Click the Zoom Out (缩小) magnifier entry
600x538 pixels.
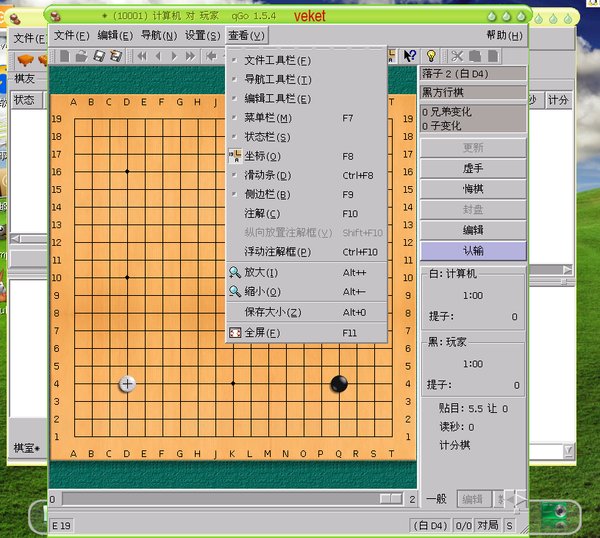pyautogui.click(x=262, y=291)
